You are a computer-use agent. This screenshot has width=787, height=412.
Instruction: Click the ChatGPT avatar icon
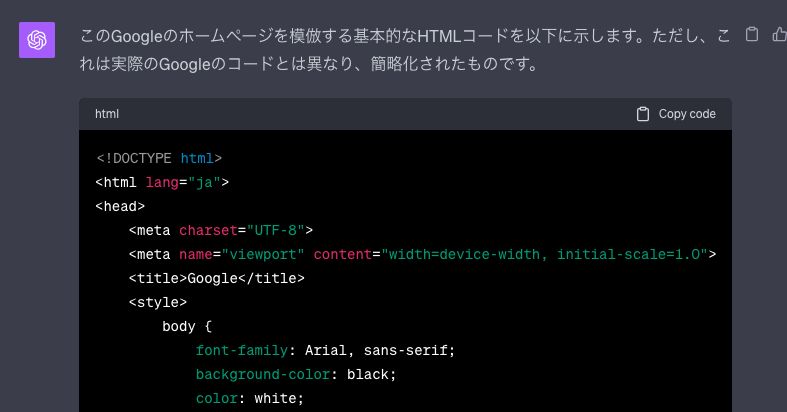click(37, 40)
